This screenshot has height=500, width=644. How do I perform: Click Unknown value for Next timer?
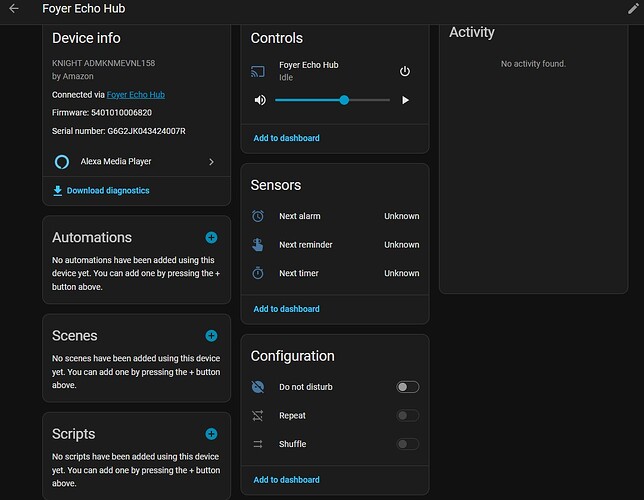point(402,273)
